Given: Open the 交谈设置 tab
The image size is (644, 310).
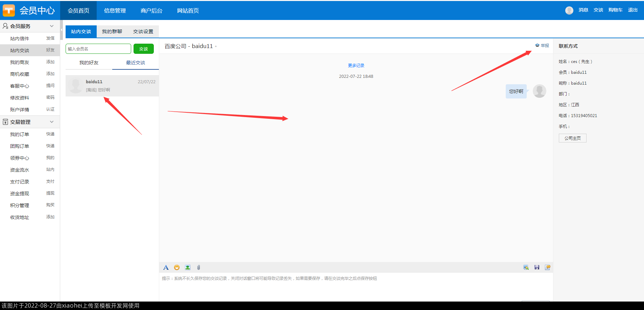Looking at the screenshot, I should pos(143,31).
